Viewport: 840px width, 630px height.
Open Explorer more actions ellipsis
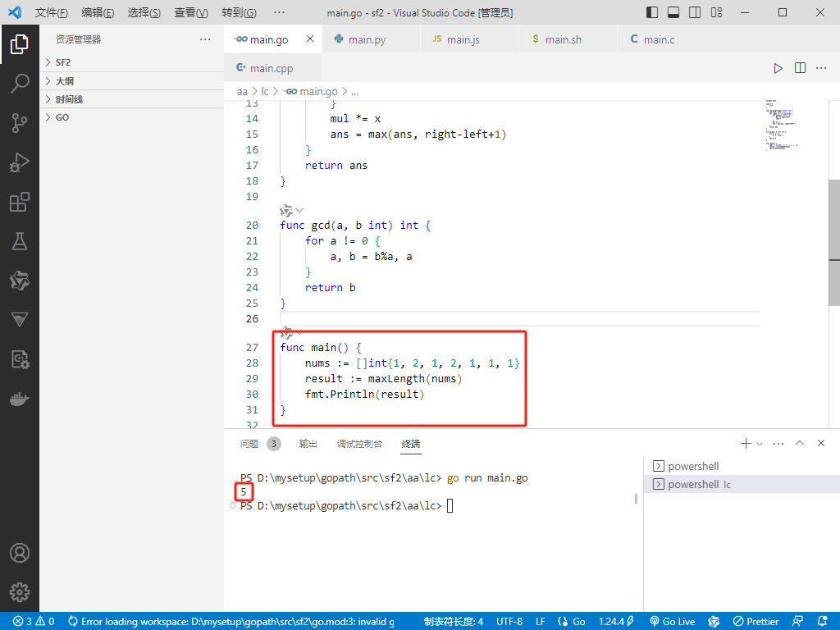(205, 39)
